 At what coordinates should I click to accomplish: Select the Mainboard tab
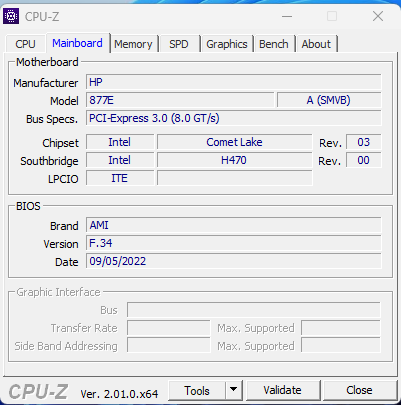click(x=78, y=43)
